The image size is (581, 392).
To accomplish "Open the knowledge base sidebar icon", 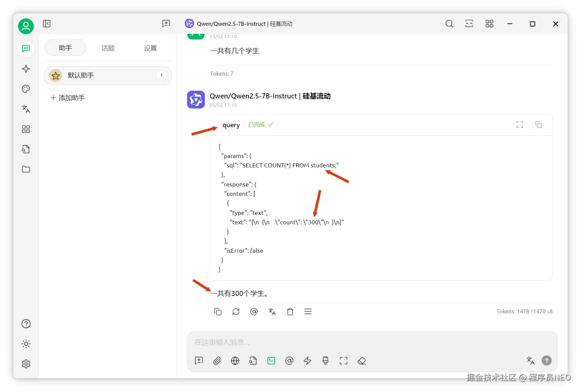I will point(26,149).
